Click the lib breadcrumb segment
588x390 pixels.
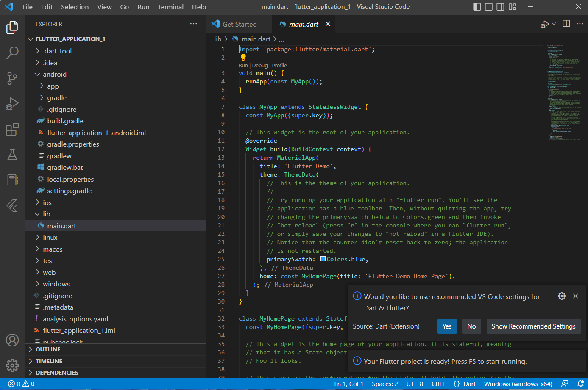[218, 39]
